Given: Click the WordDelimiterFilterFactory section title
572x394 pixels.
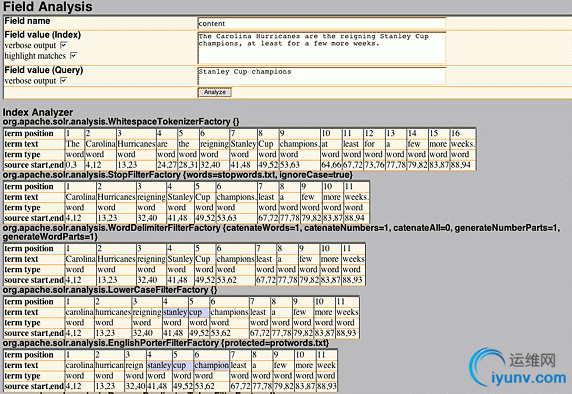Looking at the screenshot, I should 281,232.
